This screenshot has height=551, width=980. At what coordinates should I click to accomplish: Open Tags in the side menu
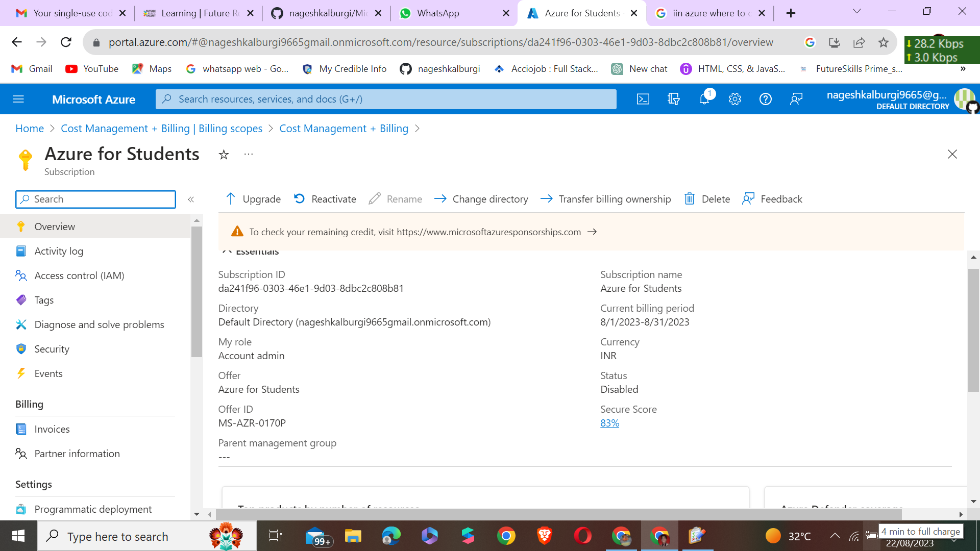[95, 300]
